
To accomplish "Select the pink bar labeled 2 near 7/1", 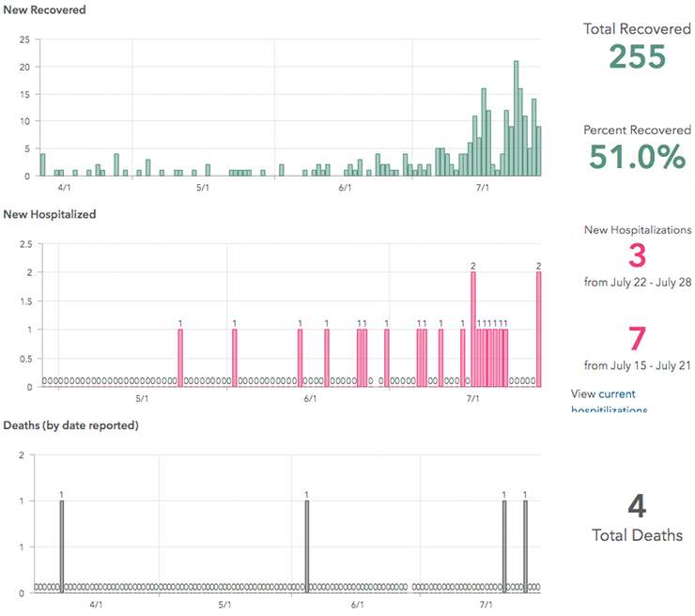I will pos(473,329).
